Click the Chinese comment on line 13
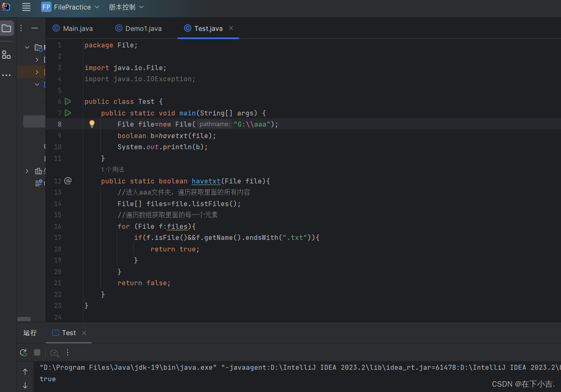The width and height of the screenshot is (561, 392). 184,192
